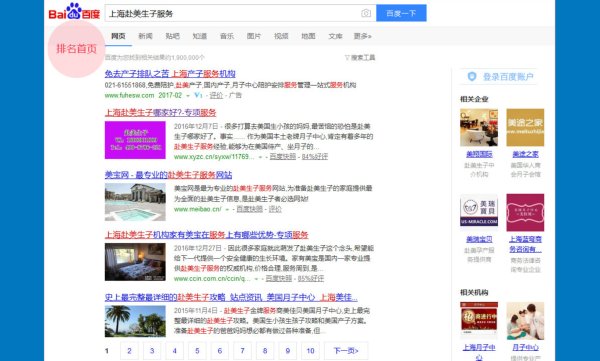The height and width of the screenshot is (361, 600).
Task: Go to results page 8
Action: pyautogui.click(x=265, y=351)
